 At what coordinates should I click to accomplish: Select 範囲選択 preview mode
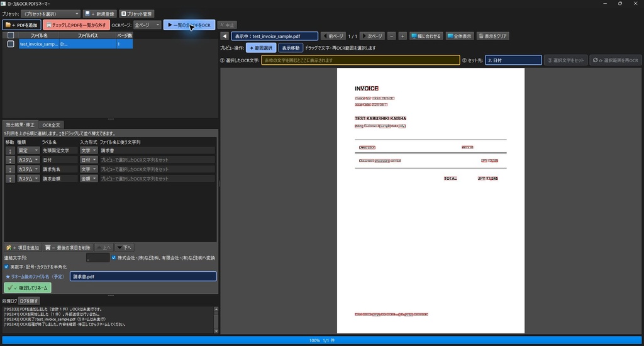261,48
